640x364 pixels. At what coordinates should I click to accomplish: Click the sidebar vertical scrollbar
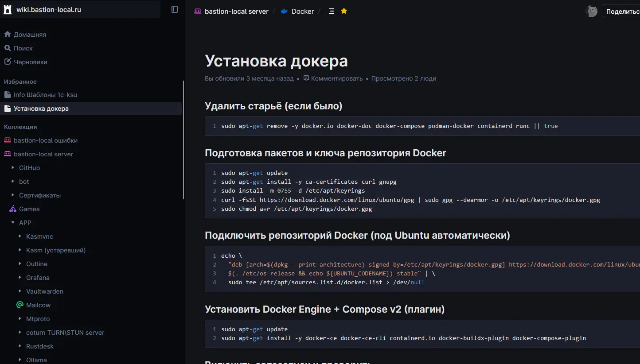(183, 139)
